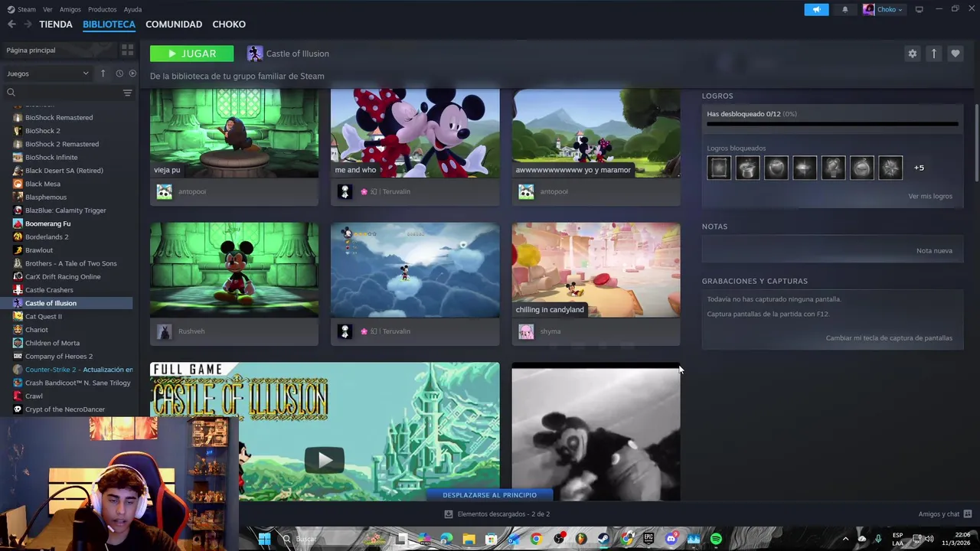Click the sort arrow icon beside Juegos
980x551 pixels.
coord(103,73)
